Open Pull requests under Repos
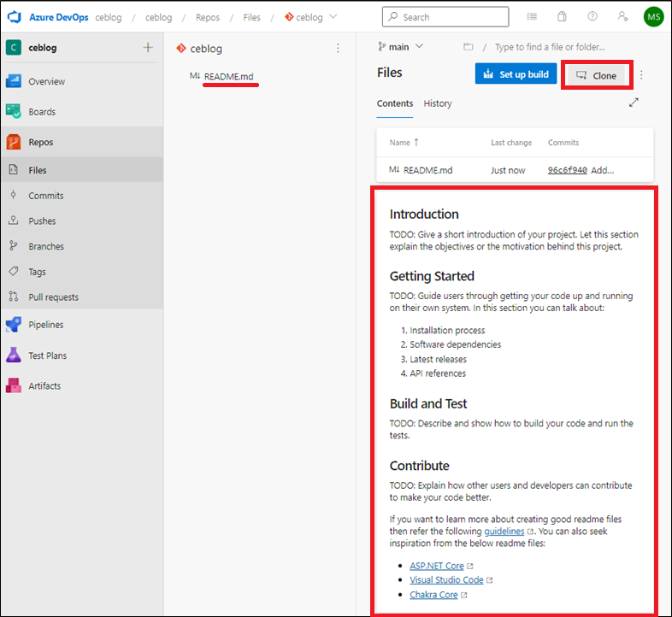 (x=81, y=297)
